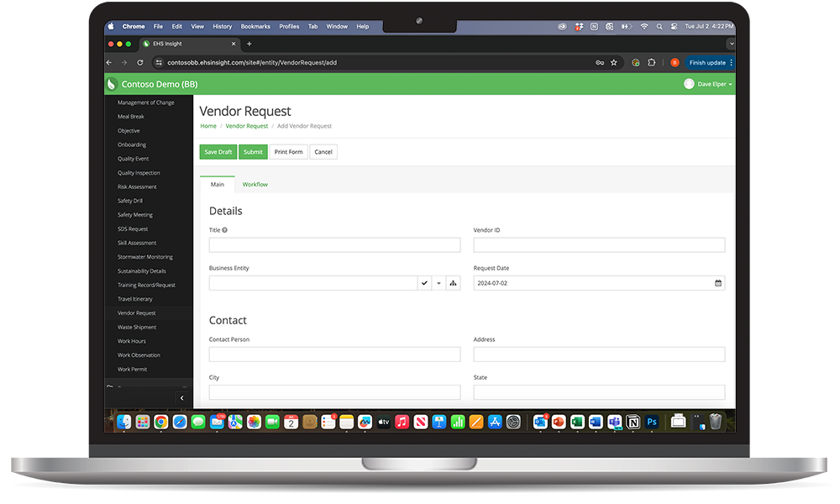Switch to the Workflow tab
This screenshot has width=840, height=504.
point(254,184)
